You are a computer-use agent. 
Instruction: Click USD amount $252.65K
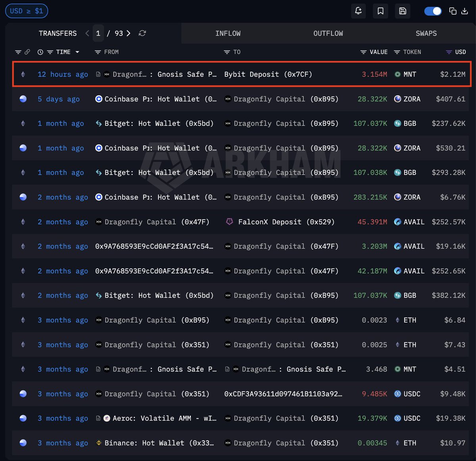point(449,271)
